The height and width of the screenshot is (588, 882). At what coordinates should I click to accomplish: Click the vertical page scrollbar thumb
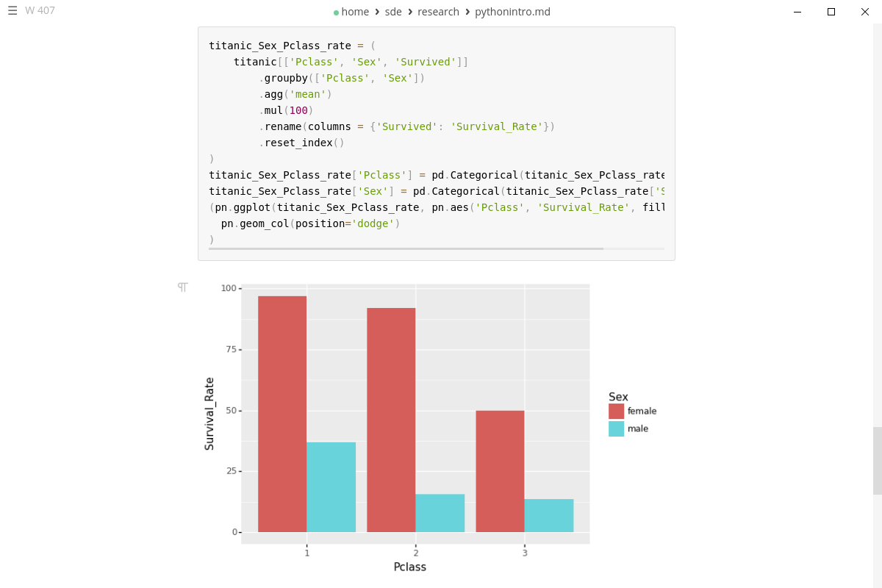(878, 460)
